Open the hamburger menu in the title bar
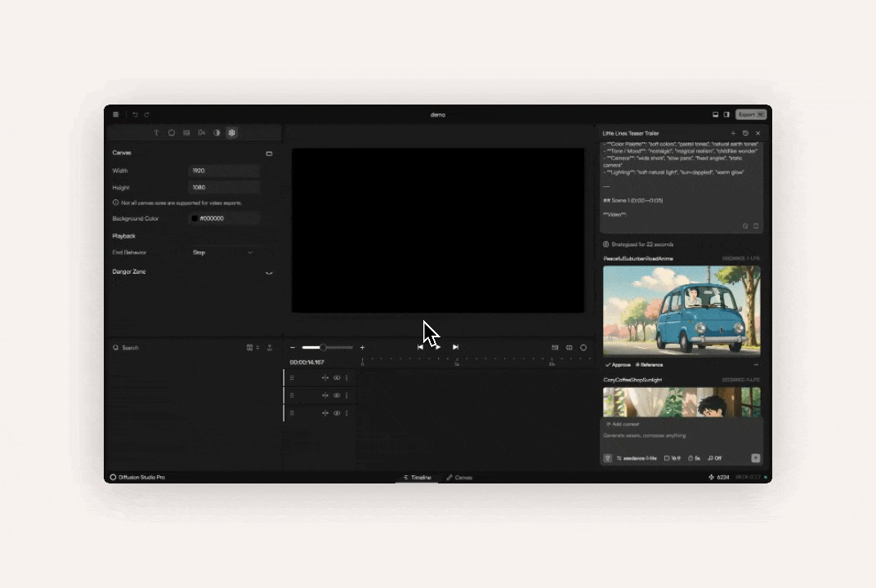Screen dimensions: 876x588 click(116, 114)
